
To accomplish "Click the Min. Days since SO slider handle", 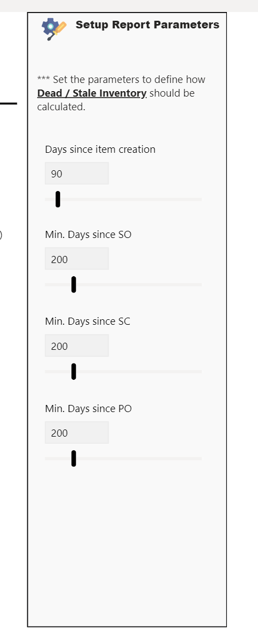I will click(x=74, y=285).
